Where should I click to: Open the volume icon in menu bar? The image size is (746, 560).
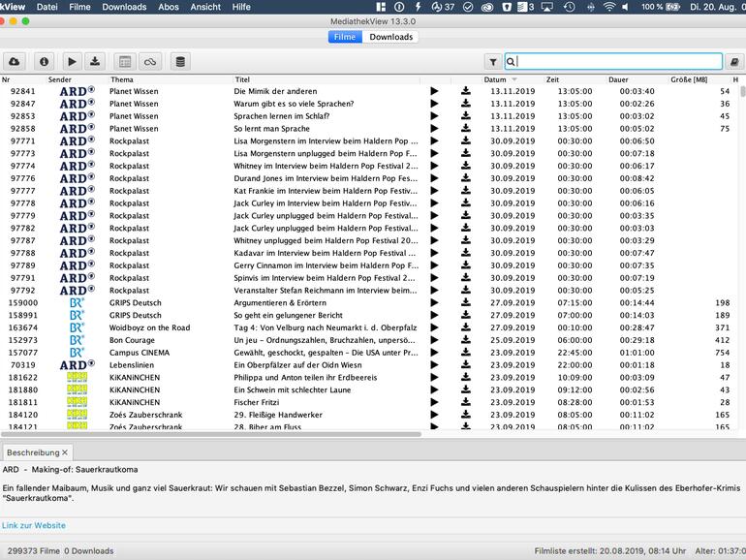pyautogui.click(x=625, y=7)
